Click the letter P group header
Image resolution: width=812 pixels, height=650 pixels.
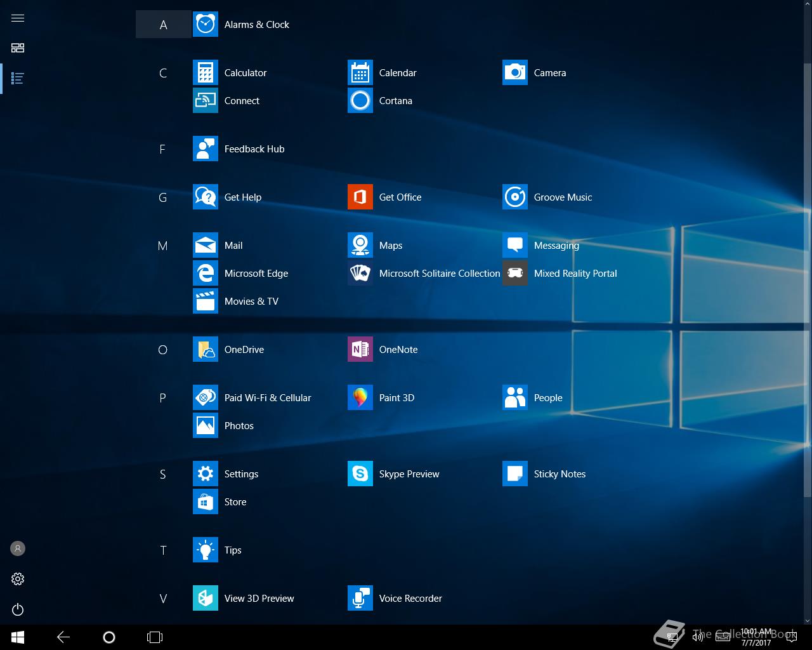[163, 398]
